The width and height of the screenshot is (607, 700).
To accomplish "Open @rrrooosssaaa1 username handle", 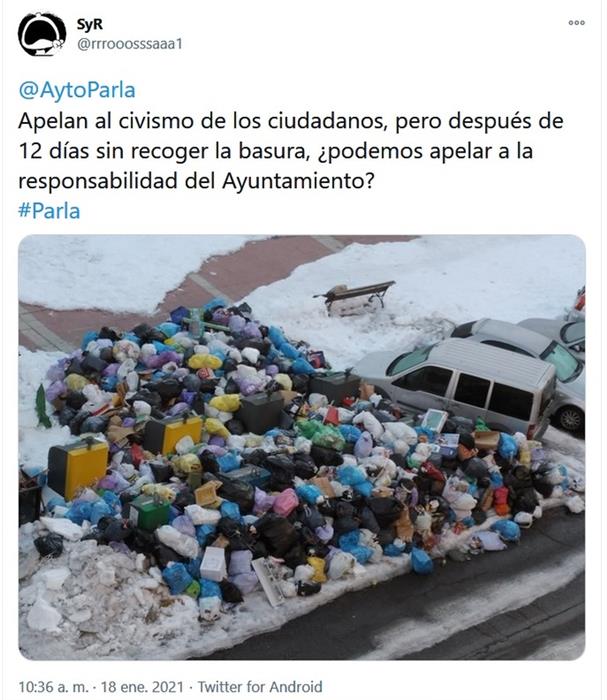I will tap(130, 44).
